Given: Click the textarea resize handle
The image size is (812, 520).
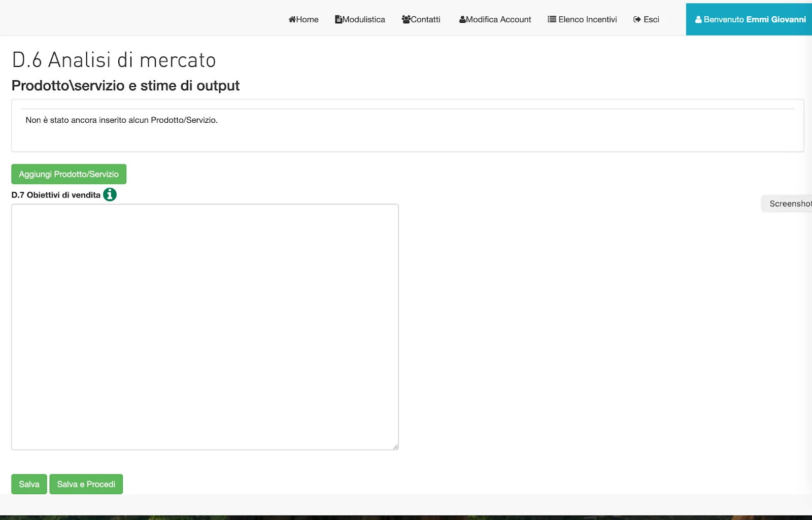Looking at the screenshot, I should click(x=395, y=446).
